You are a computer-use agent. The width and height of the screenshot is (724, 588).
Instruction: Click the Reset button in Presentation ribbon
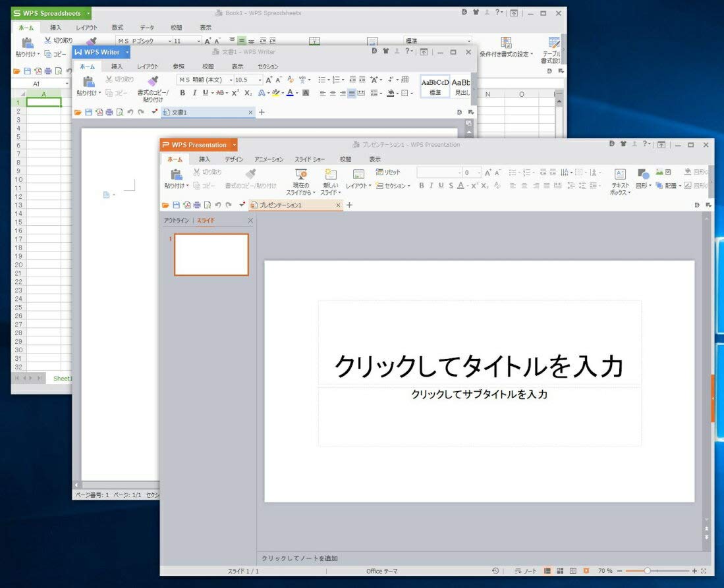[x=388, y=173]
